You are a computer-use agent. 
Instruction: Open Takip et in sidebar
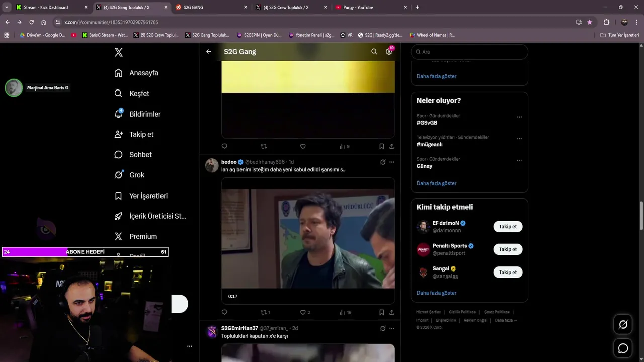pyautogui.click(x=134, y=134)
